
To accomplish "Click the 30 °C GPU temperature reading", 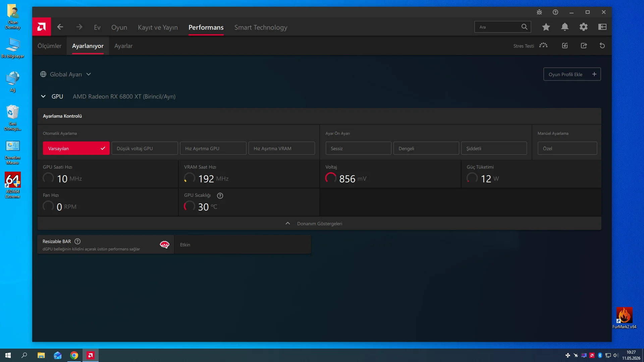I will point(208,207).
